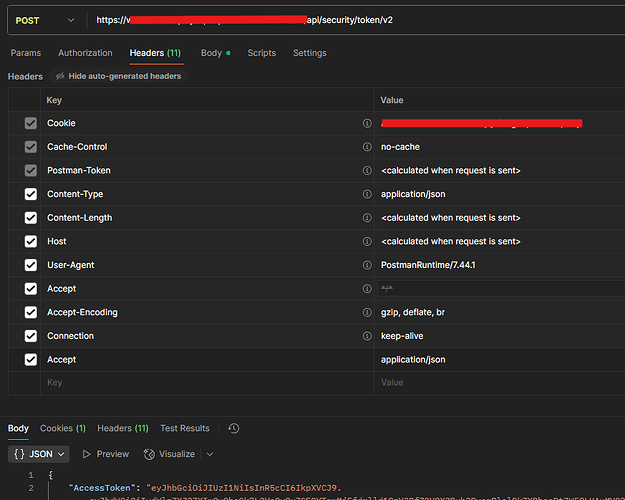Uncheck the auto-generated Accept header checkbox

[31, 289]
